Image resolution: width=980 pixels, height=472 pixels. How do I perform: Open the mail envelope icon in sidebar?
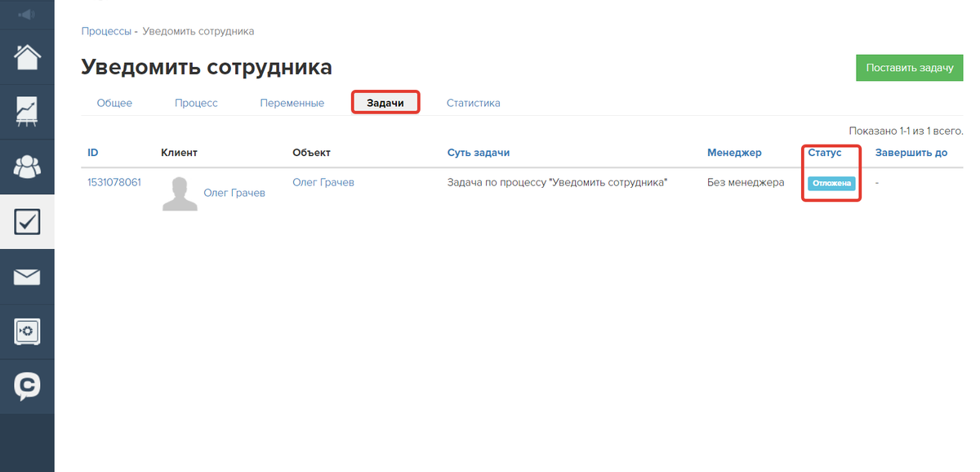tap(27, 278)
